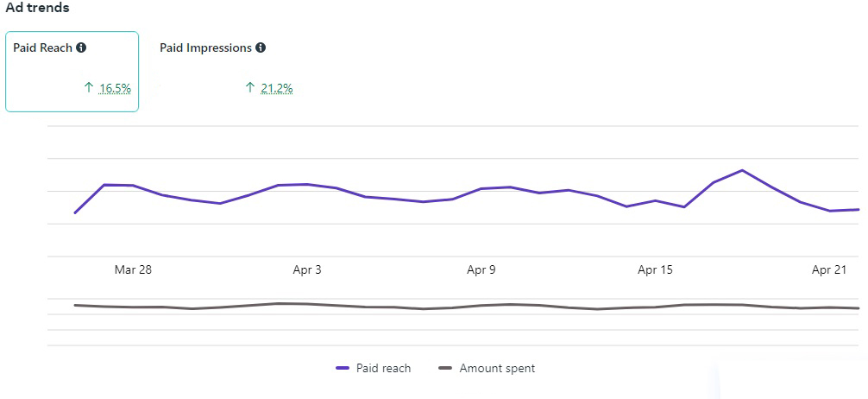Toggle the Amount spent legend entry

click(487, 368)
